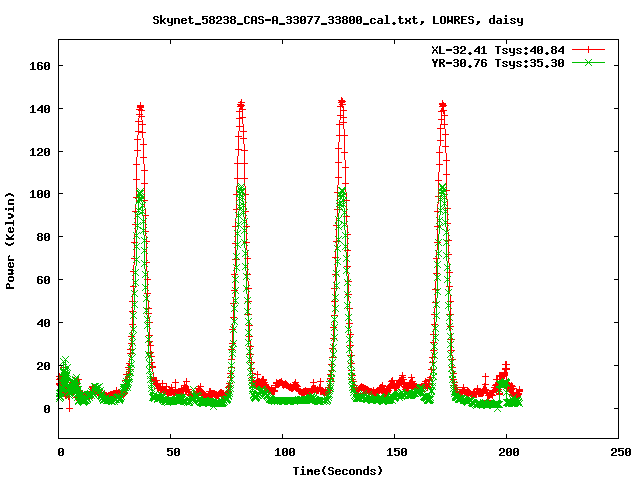Click the 200 x-axis tick label
640x480 pixels.
tap(509, 452)
